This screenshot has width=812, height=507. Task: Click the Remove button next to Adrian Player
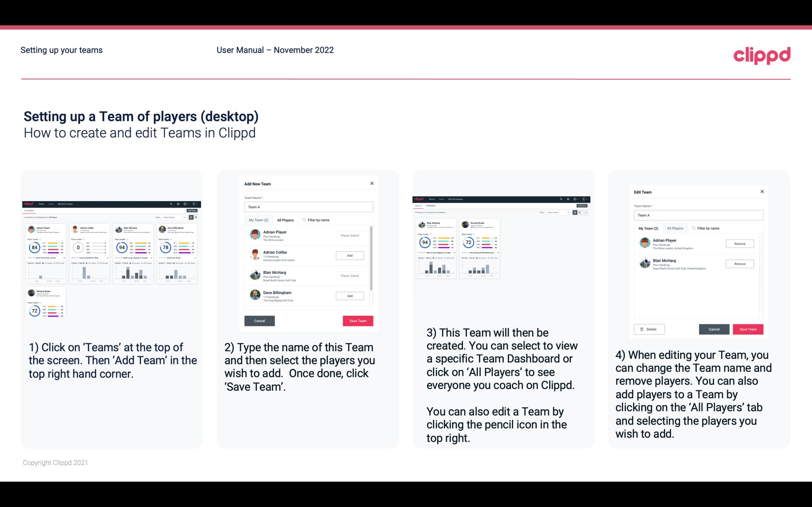[x=739, y=244]
